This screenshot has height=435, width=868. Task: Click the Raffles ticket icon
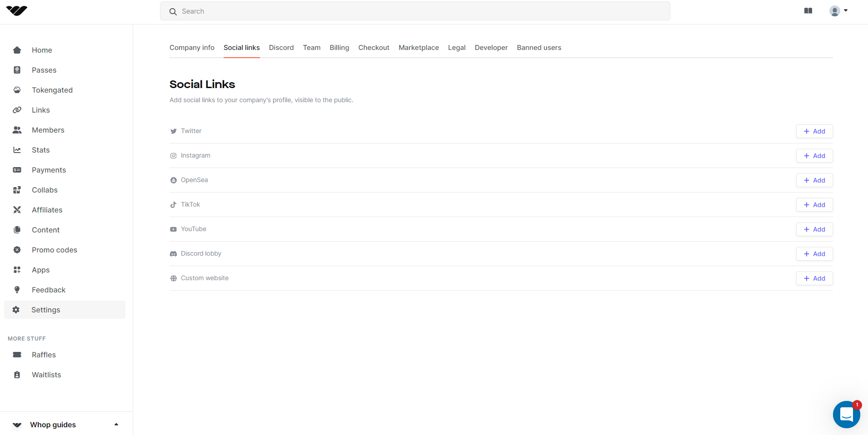tap(17, 355)
